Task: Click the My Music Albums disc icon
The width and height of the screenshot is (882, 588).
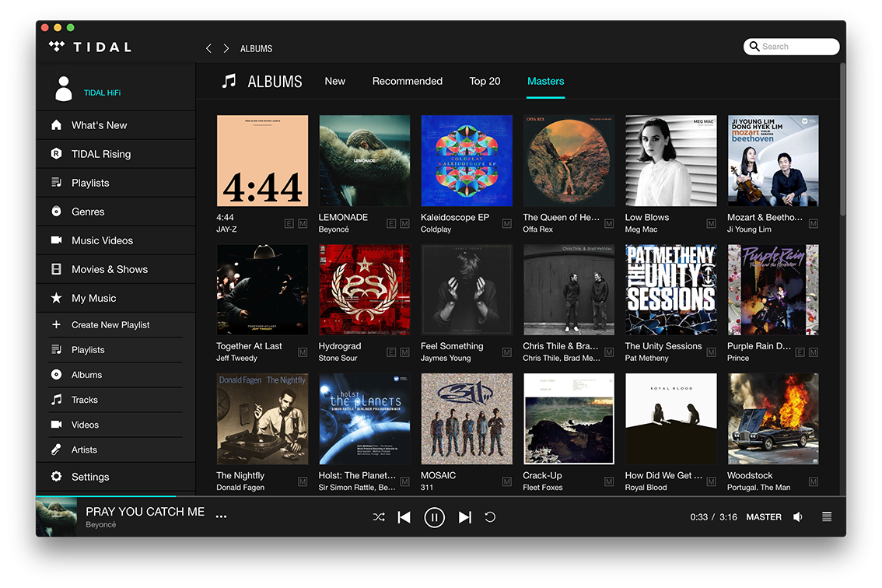Action: tap(56, 374)
